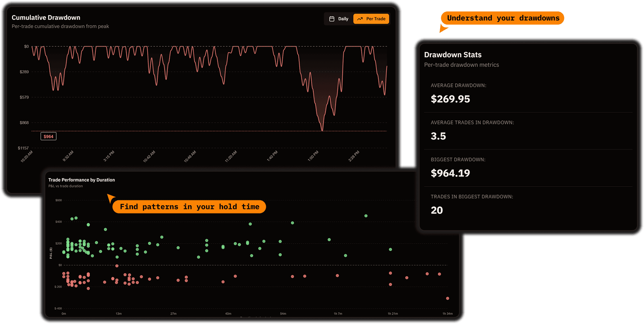Viewport: 644px width, 324px height.
Task: Click the $579 y-axis label
Action: [x=24, y=97]
